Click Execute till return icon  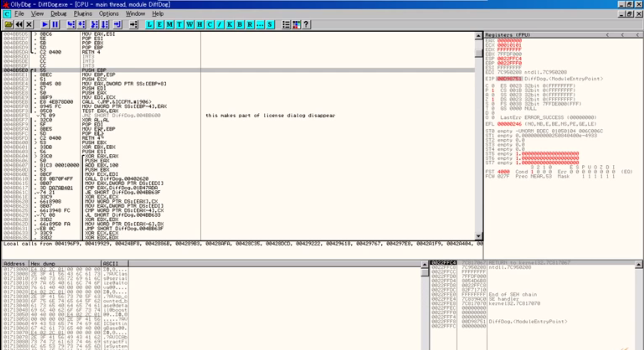(118, 25)
